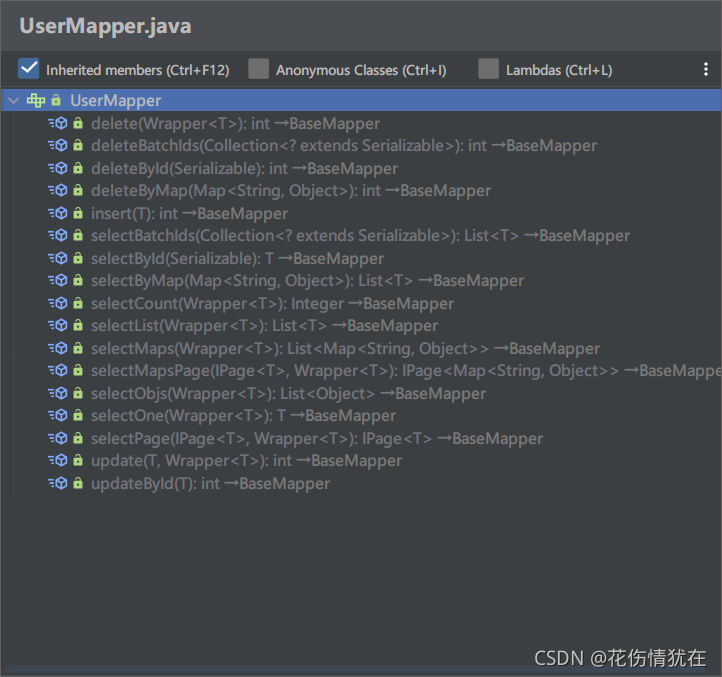Image resolution: width=722 pixels, height=677 pixels.
Task: Select update(T, Wrapper<T>): int method
Action: (x=246, y=461)
